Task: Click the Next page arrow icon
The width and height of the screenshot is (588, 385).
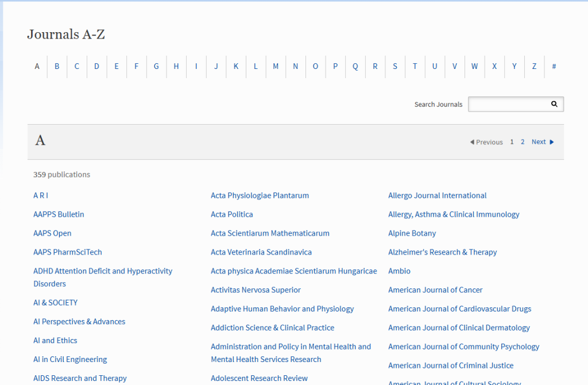Action: pyautogui.click(x=552, y=142)
